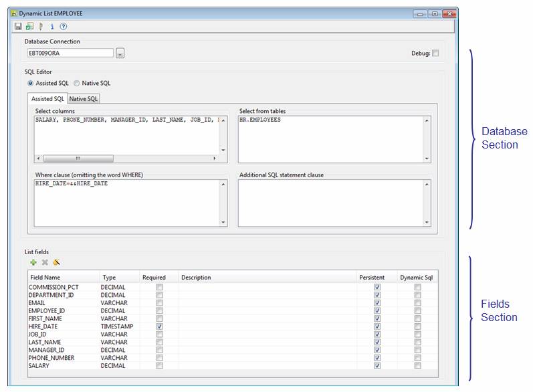Image resolution: width=533 pixels, height=392 pixels.
Task: Click the green save-as icon beside Save
Action: (x=29, y=27)
